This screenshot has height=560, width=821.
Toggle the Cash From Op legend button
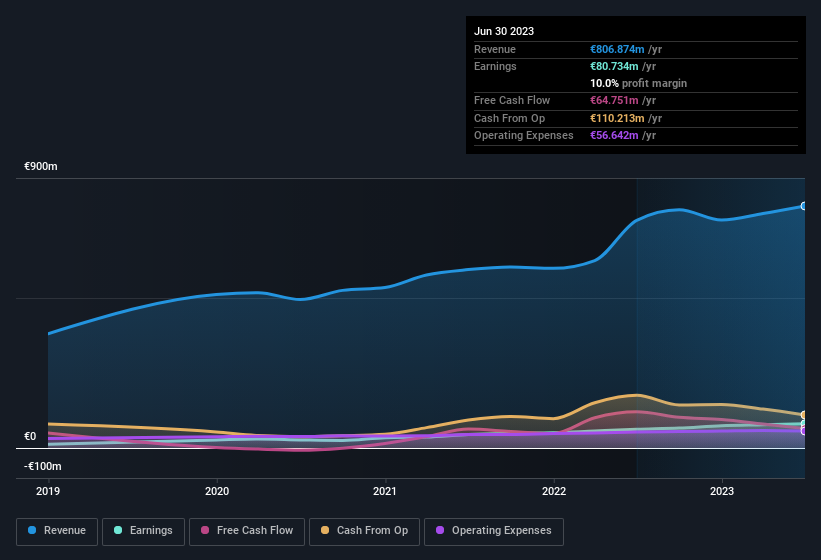(364, 531)
